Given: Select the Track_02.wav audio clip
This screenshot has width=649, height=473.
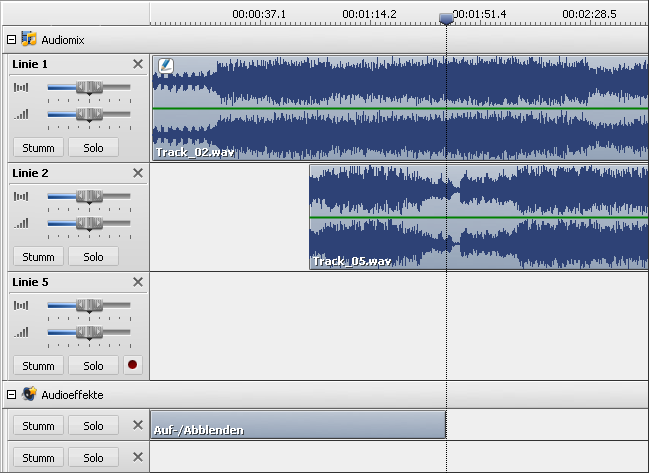Looking at the screenshot, I should (400, 108).
